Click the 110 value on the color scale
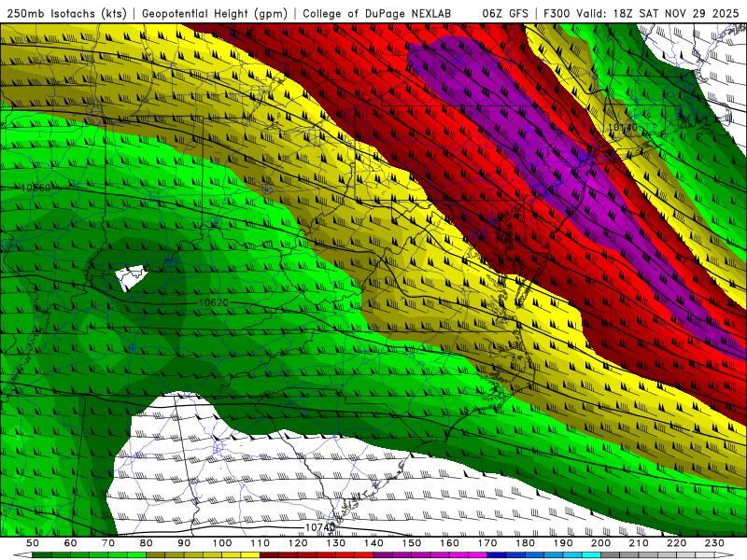This screenshot has width=747, height=560. [x=261, y=543]
